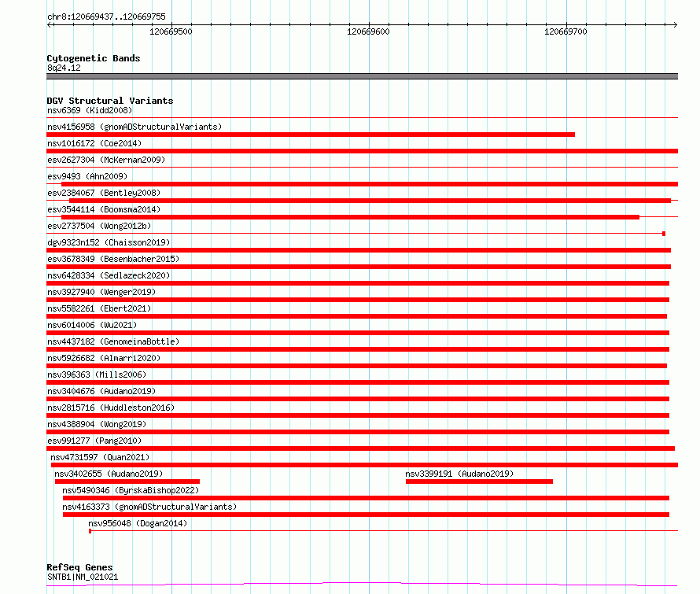Click the short nsv3399191 red bar
The width and height of the screenshot is (700, 594).
479,481
